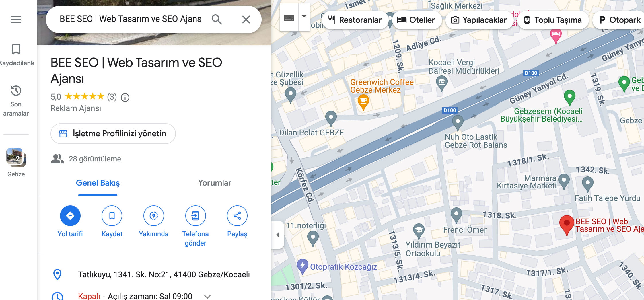Click İşletme Profilinizi yönetin button
Image resolution: width=644 pixels, height=300 pixels.
113,134
